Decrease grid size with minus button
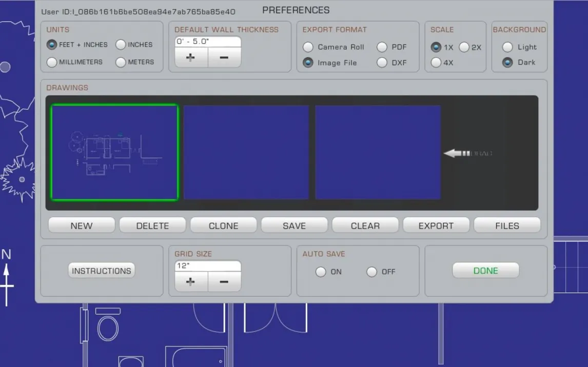Viewport: 588px width, 367px height. click(224, 281)
